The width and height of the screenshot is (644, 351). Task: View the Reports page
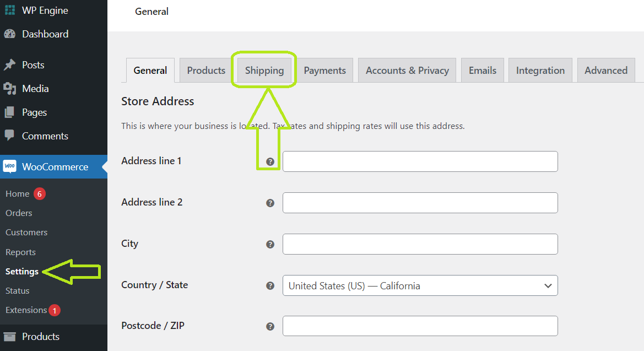click(20, 252)
